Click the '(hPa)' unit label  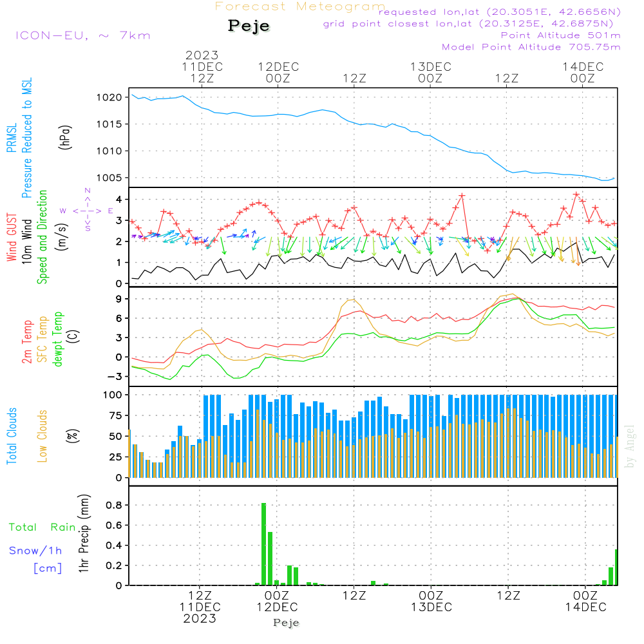tap(65, 138)
